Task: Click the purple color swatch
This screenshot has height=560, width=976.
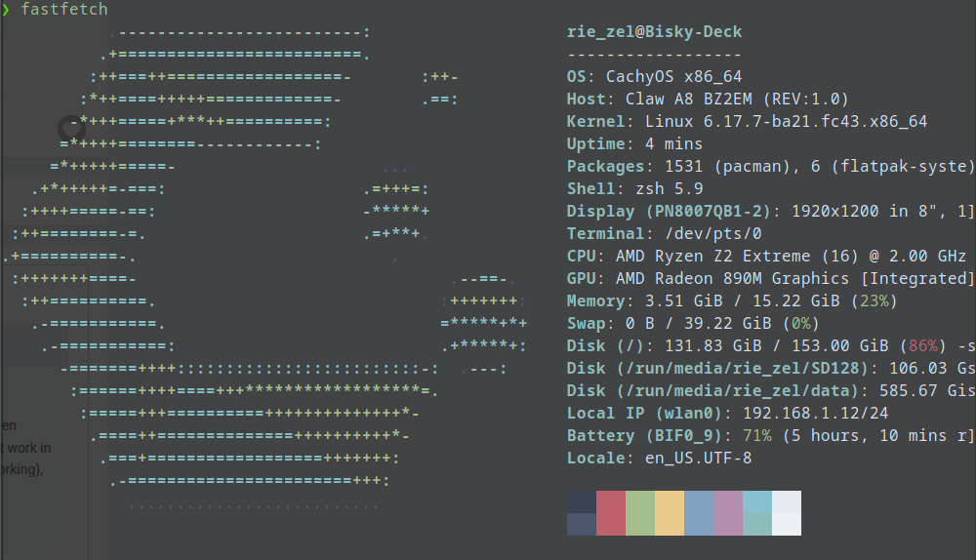Action: pyautogui.click(x=727, y=512)
